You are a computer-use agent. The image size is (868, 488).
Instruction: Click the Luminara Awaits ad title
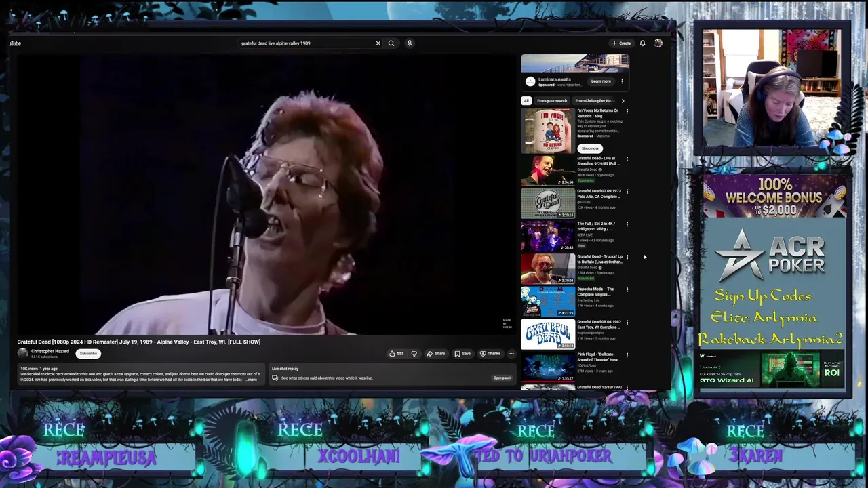pos(555,79)
